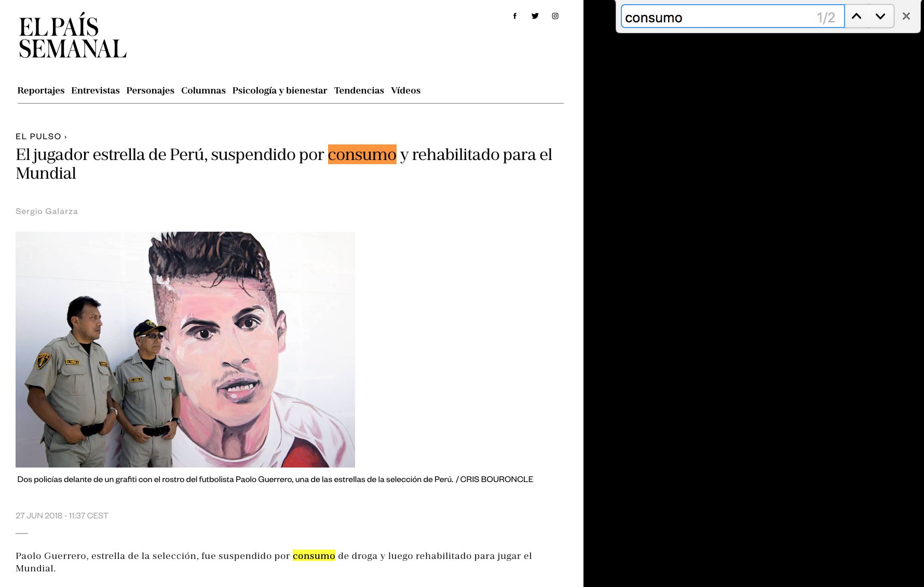This screenshot has width=924, height=587.
Task: Open the Facebook icon
Action: click(x=514, y=16)
